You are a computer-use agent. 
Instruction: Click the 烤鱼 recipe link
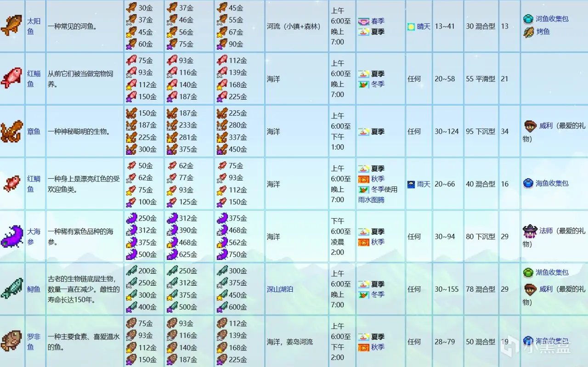click(543, 32)
